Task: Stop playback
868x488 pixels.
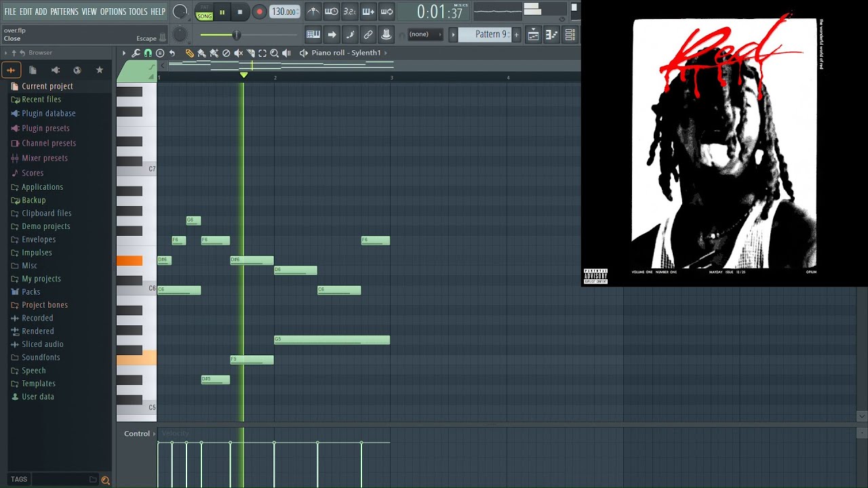Action: pyautogui.click(x=240, y=12)
